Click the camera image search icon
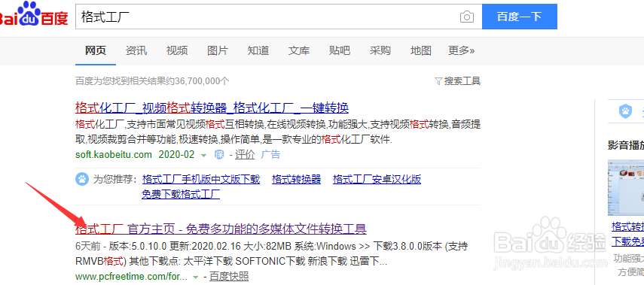The image size is (644, 285). click(466, 17)
